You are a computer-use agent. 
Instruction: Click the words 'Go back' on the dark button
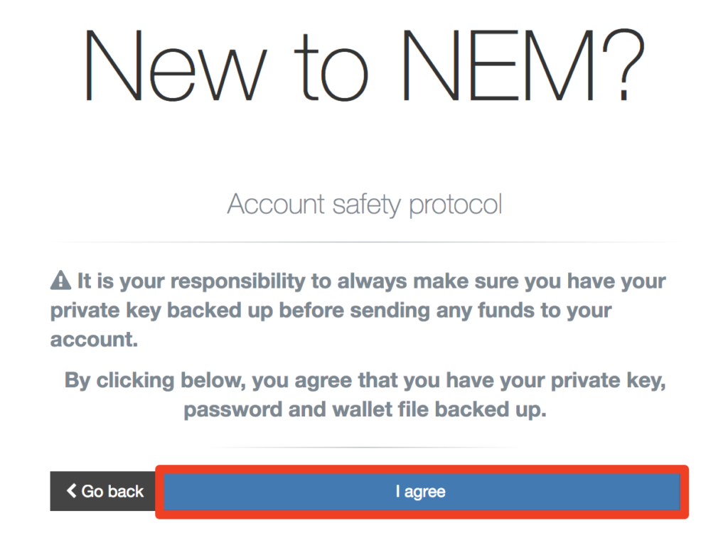point(112,491)
